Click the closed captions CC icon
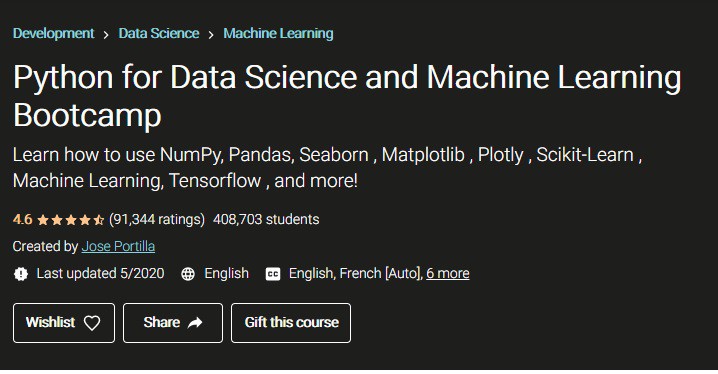718x374 pixels. coord(273,274)
